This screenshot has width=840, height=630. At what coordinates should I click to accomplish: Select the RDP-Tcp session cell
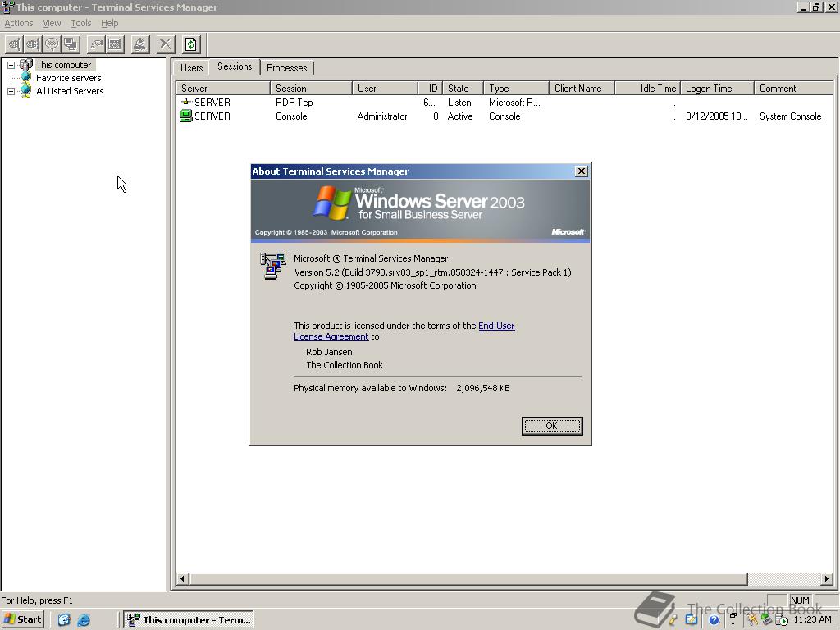294,103
